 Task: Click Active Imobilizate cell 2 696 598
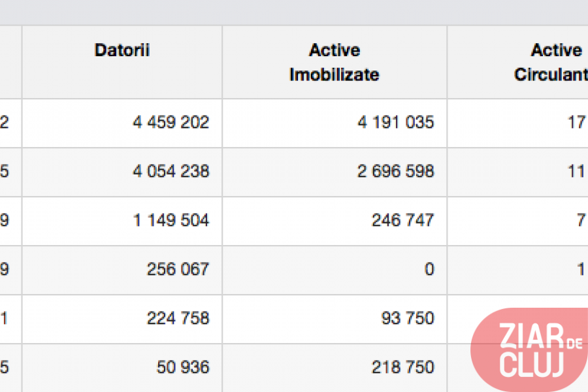coord(395,171)
